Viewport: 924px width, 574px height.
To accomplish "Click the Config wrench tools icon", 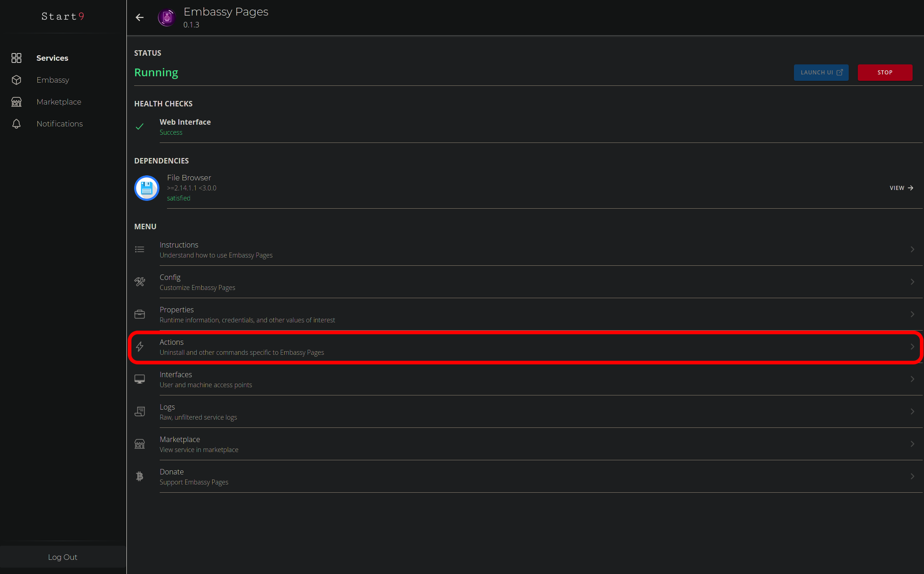I will [x=140, y=282].
